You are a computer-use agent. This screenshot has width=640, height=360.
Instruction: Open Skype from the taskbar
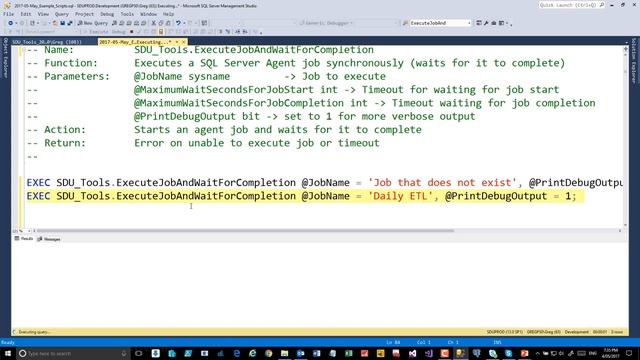click(x=509, y=353)
